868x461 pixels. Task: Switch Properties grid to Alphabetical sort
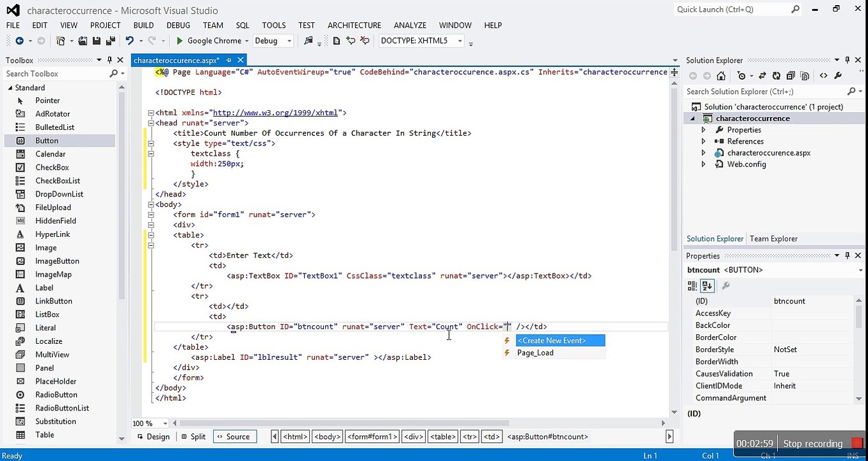pos(707,286)
